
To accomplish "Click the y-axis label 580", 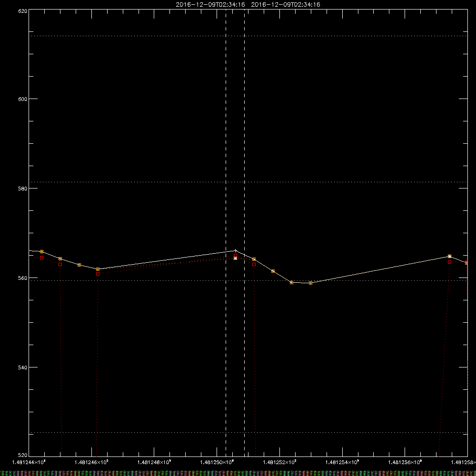I will pyautogui.click(x=23, y=188).
